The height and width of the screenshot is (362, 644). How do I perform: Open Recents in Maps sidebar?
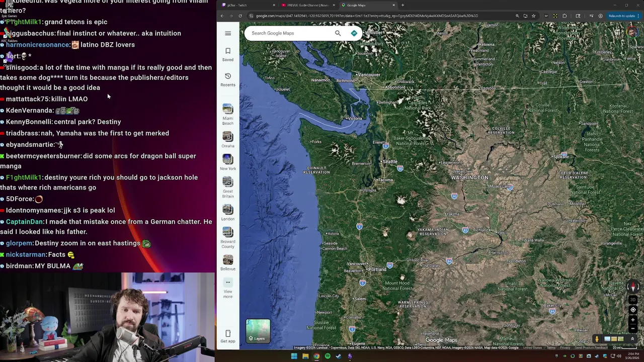pos(228,79)
